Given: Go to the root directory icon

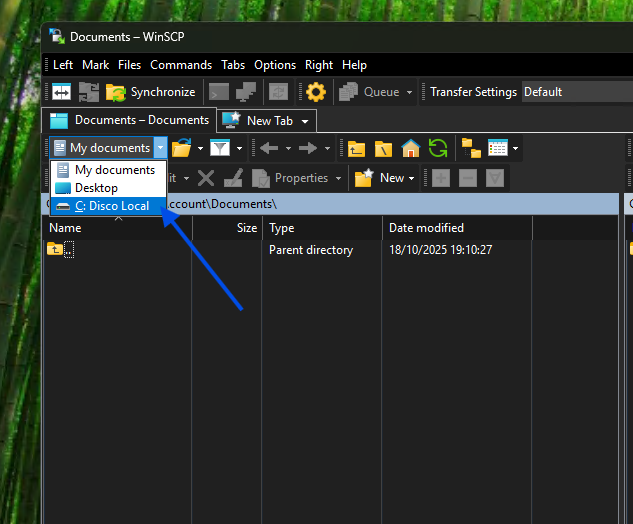Looking at the screenshot, I should 383,149.
